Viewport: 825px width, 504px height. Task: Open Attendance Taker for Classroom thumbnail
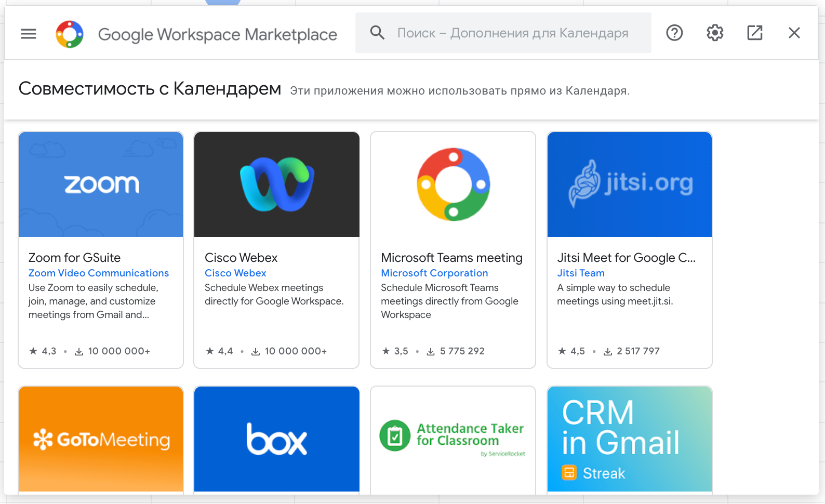453,439
